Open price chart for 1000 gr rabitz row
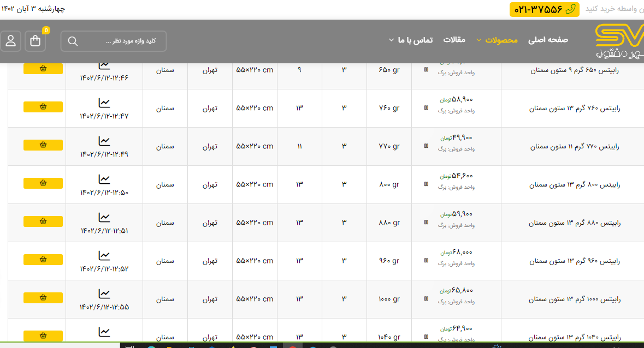The height and width of the screenshot is (348, 644). [x=104, y=293]
